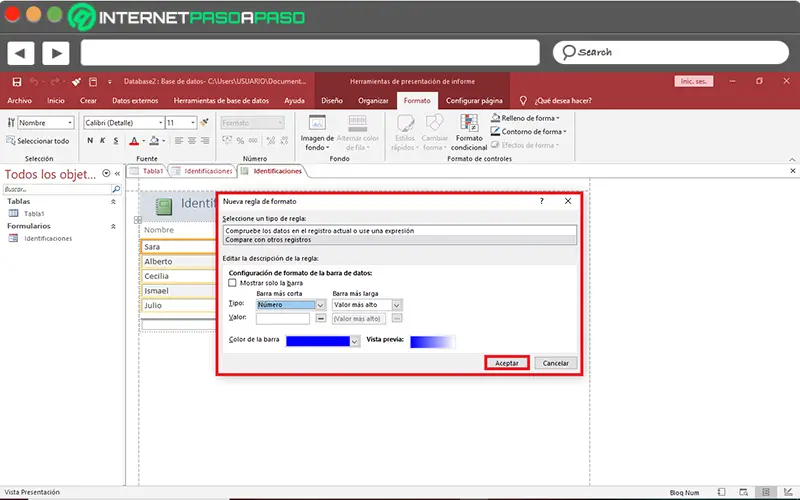
Task: Click Cancelar in the dialog
Action: [x=556, y=363]
